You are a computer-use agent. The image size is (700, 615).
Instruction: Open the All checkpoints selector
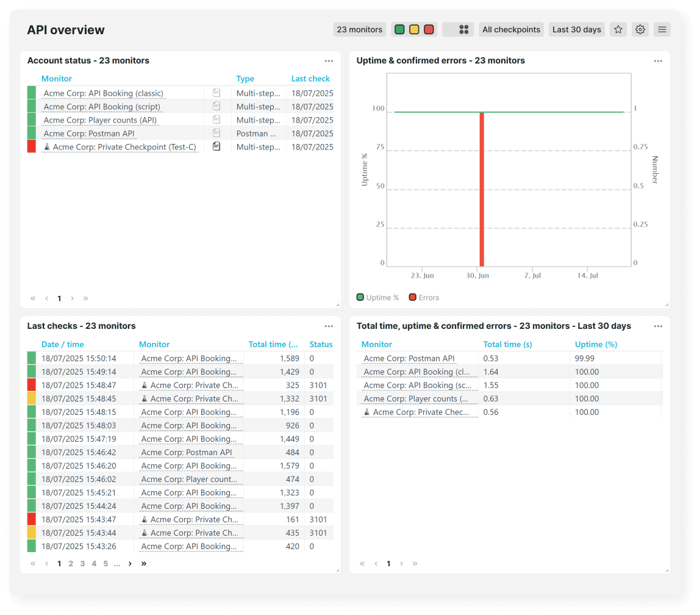(x=511, y=29)
